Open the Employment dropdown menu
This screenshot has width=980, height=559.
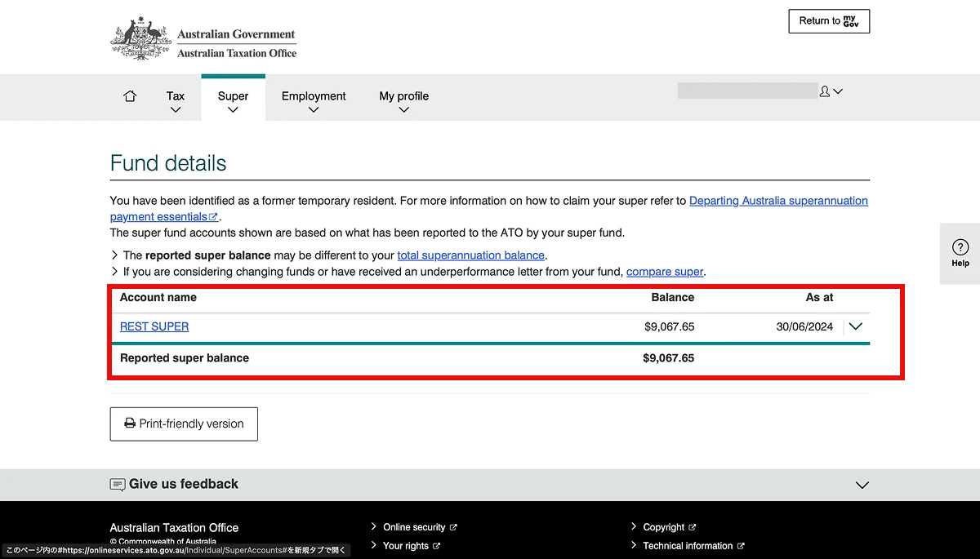314,101
